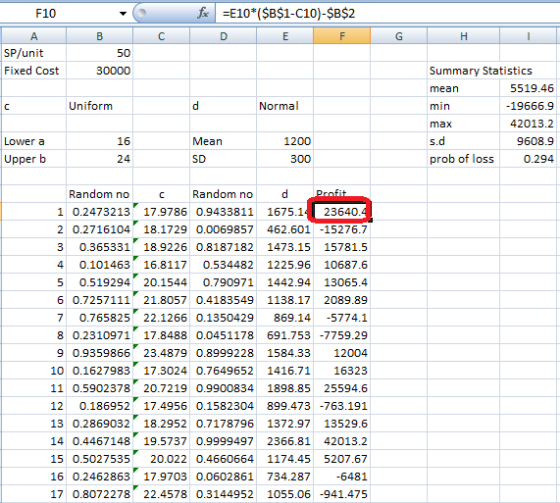Select the cell with 1473.15
The width and height of the screenshot is (560, 503).
click(285, 247)
